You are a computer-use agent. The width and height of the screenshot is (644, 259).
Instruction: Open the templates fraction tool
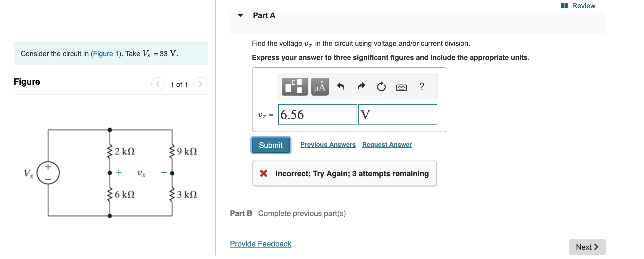[x=295, y=87]
